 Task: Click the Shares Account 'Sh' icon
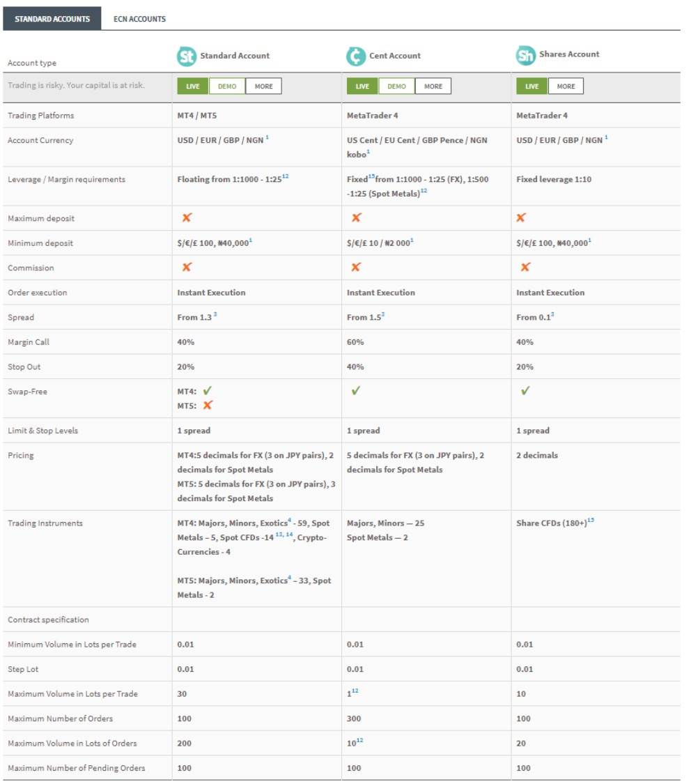click(x=525, y=56)
